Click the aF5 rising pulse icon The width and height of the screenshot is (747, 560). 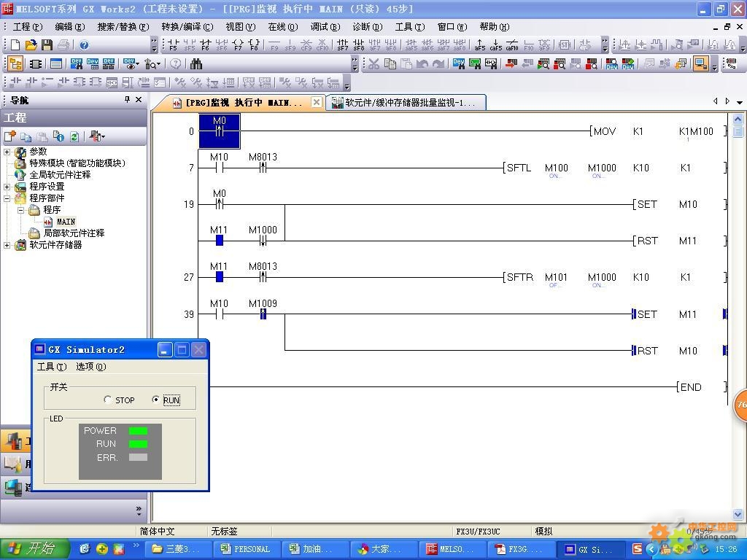click(x=480, y=44)
